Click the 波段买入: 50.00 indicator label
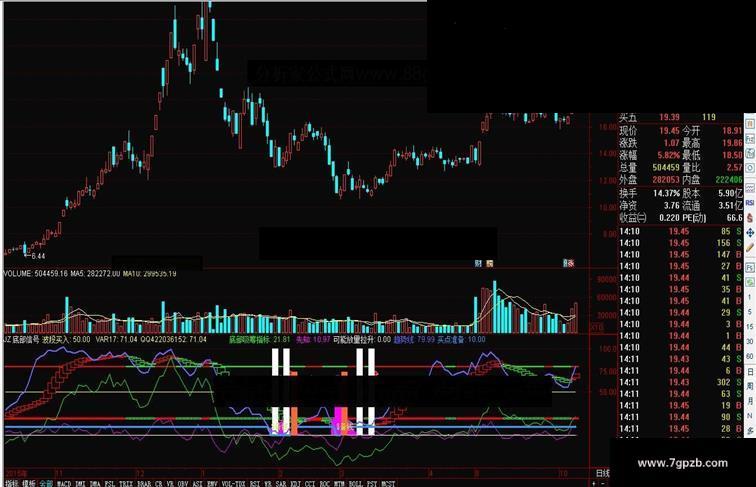This screenshot has height=487, width=756. 66,339
